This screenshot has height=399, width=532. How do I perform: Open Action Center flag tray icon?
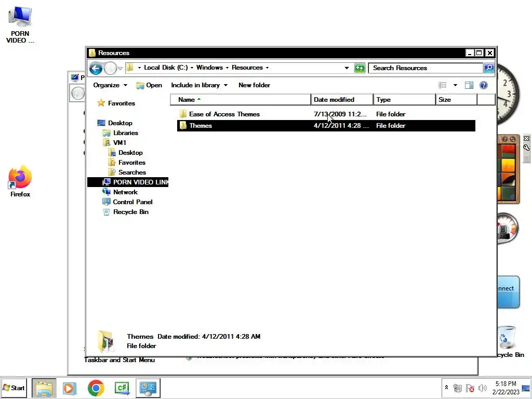tap(470, 388)
